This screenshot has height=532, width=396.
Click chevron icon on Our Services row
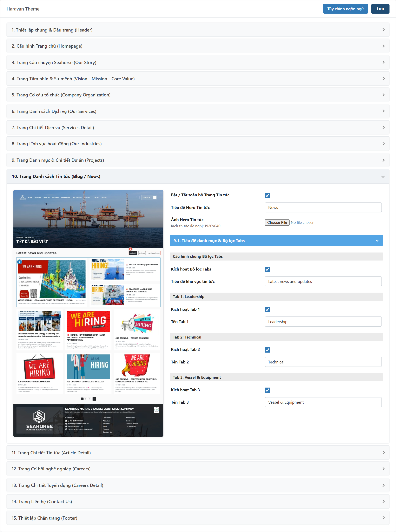tap(383, 111)
